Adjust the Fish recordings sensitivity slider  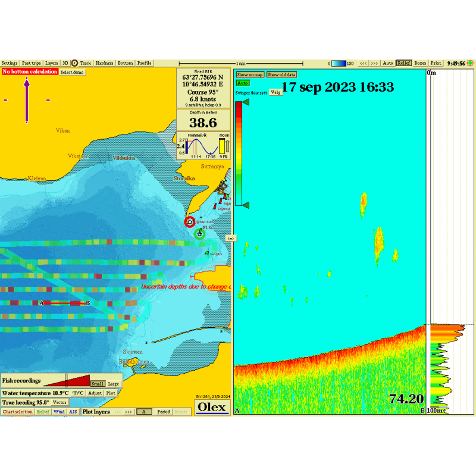[66, 380]
